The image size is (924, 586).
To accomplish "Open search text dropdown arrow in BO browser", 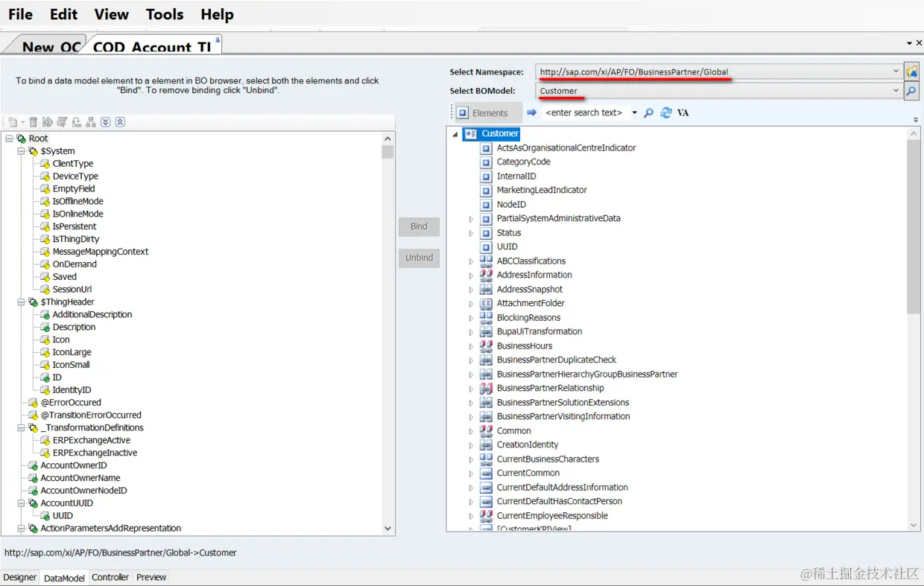I will pos(634,113).
